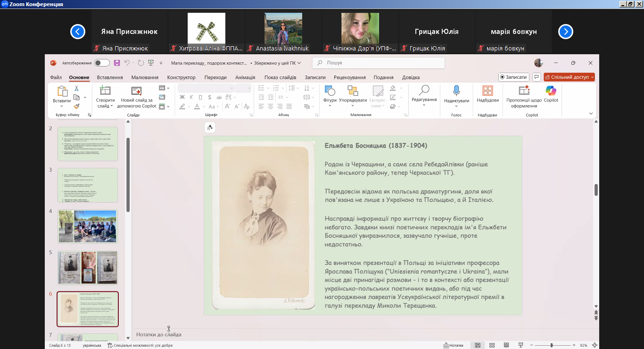The image size is (644, 349).
Task: Start Надиктувати dictation microphone
Action: 456,91
